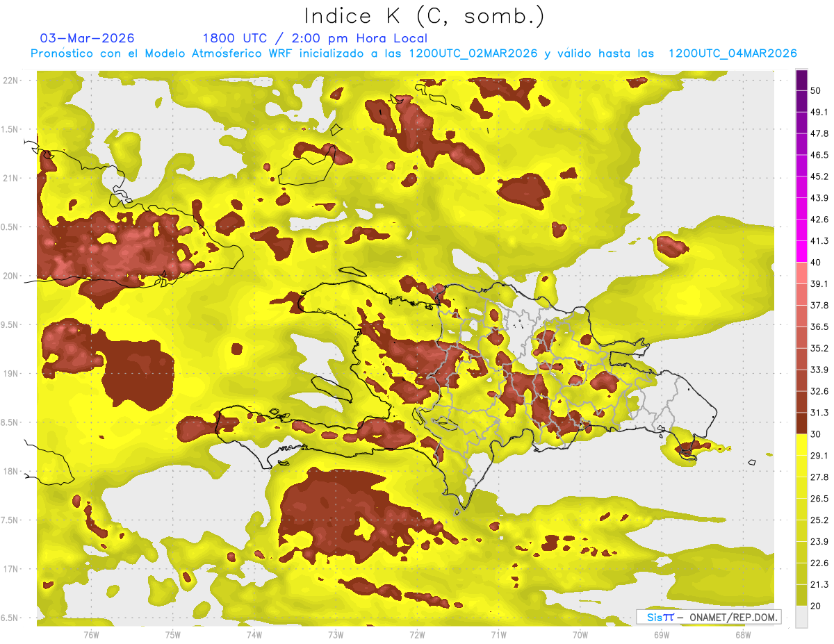Click the '32.6' color scale value
The height and width of the screenshot is (644, 834).
[x=819, y=391]
